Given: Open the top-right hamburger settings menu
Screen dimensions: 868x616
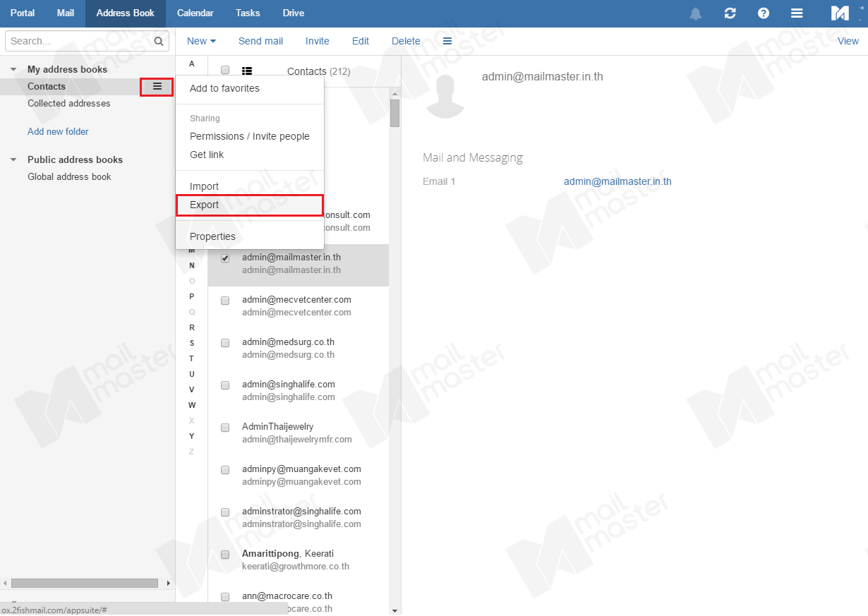Looking at the screenshot, I should (x=797, y=13).
